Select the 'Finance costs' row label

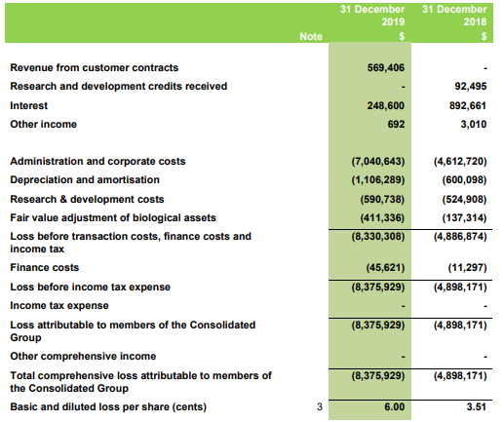45,267
